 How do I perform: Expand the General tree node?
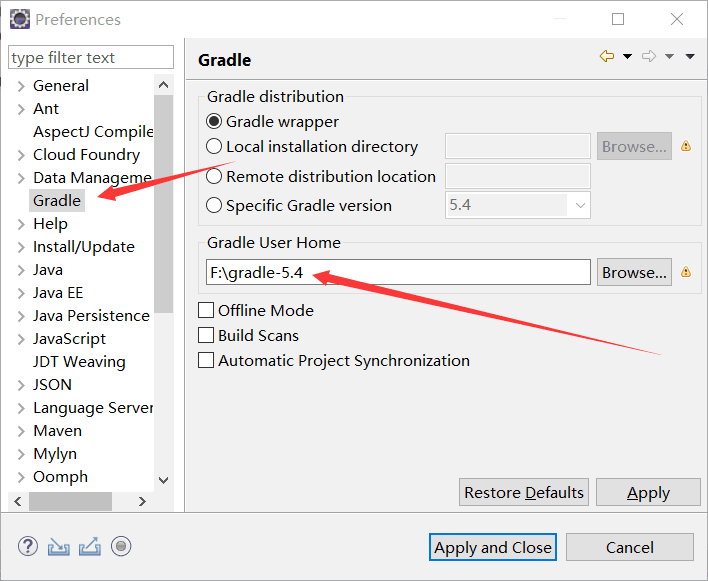[x=21, y=86]
